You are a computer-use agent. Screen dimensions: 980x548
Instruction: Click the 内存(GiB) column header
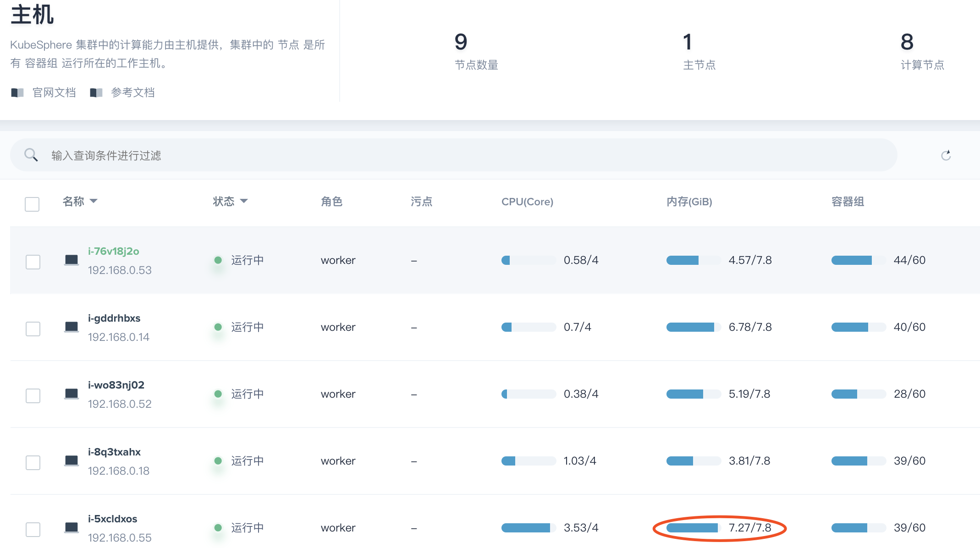[x=689, y=202]
